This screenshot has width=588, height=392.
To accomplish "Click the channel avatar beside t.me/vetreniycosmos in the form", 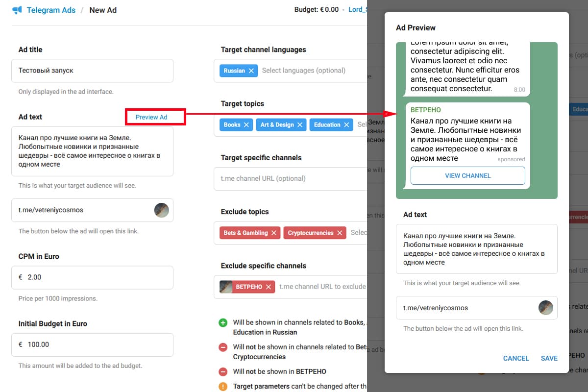I will coord(162,210).
